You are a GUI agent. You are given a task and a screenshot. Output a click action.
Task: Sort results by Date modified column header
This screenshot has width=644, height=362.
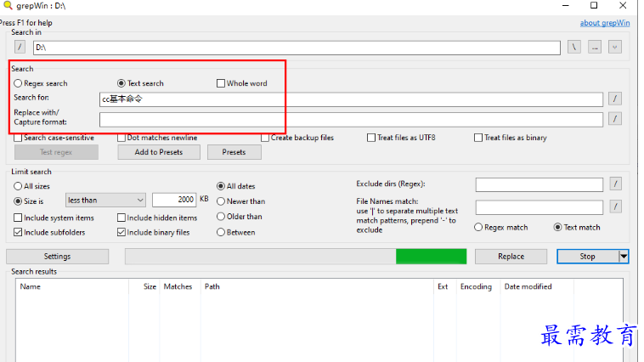click(537, 286)
